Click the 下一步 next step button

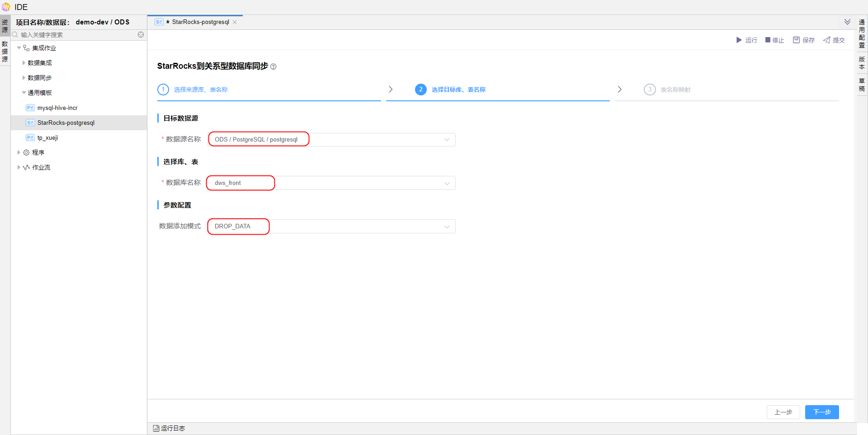coord(821,412)
